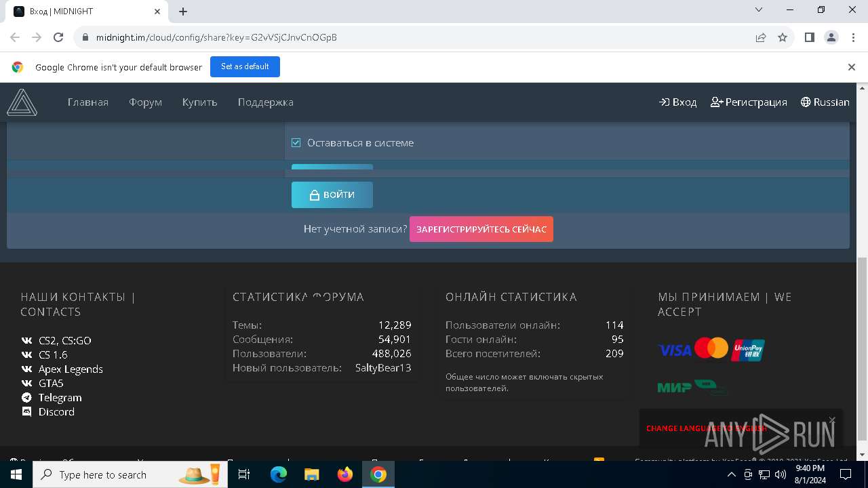
Task: Click the Вход login link
Action: (678, 102)
